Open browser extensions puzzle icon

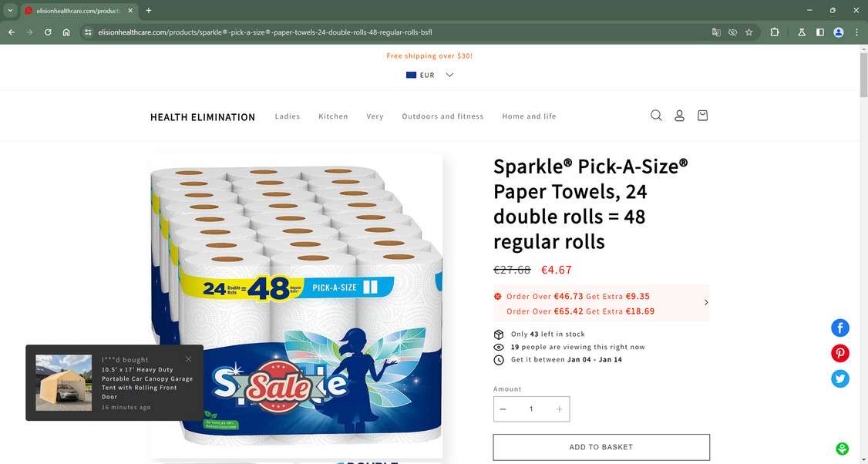775,32
